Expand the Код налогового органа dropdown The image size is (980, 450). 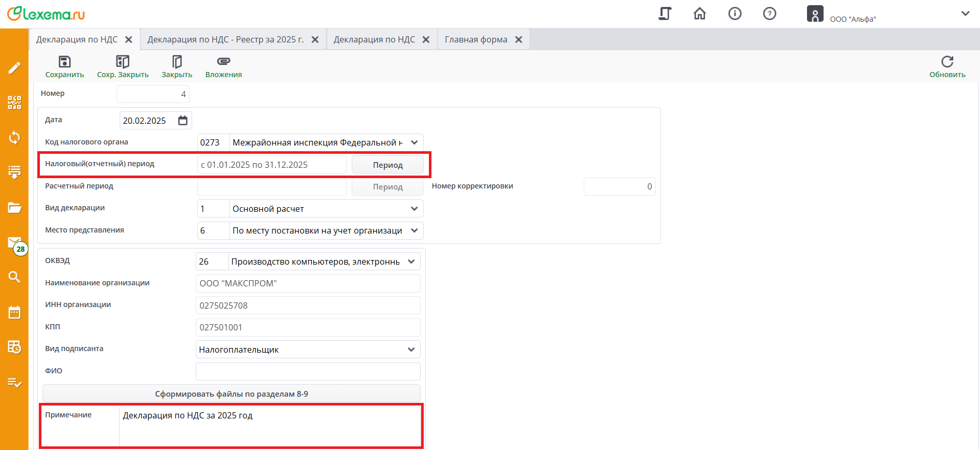pos(414,142)
